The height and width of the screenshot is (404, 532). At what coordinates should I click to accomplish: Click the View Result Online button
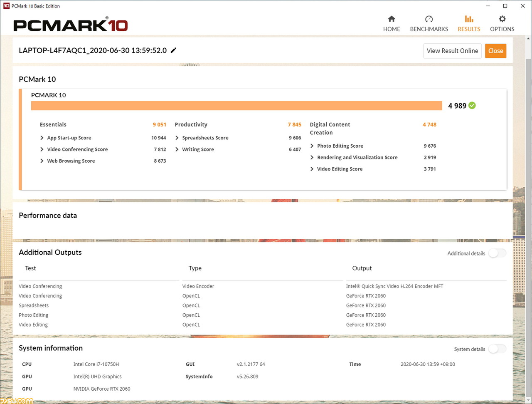coord(452,51)
